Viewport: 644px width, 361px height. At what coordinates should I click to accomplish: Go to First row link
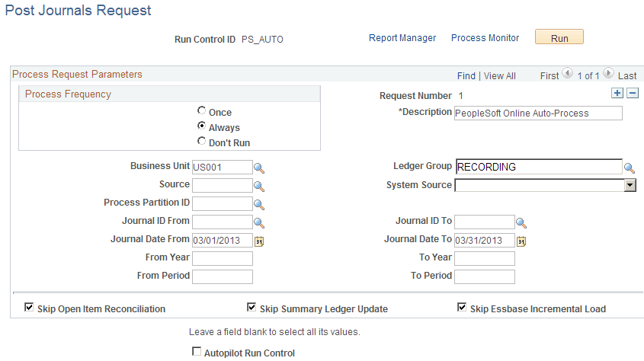549,76
